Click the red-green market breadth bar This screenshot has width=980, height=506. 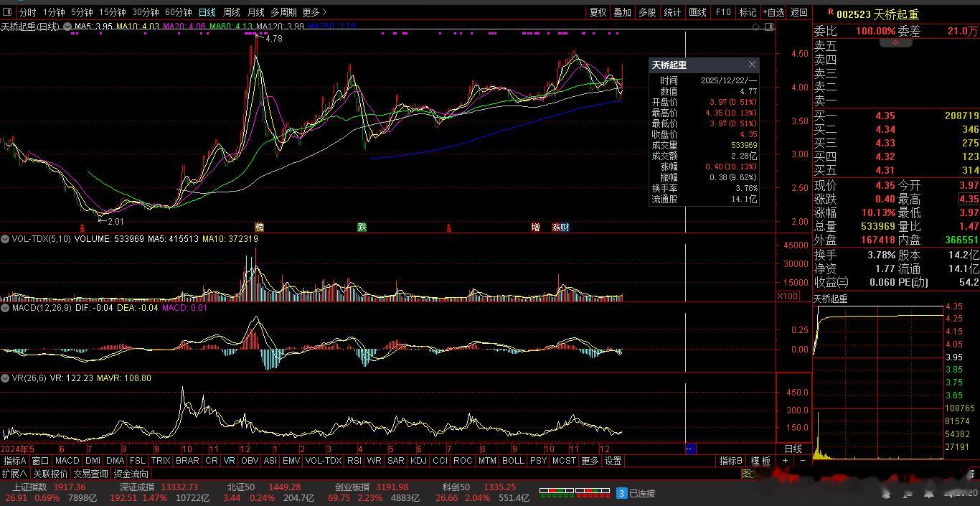pos(574,492)
